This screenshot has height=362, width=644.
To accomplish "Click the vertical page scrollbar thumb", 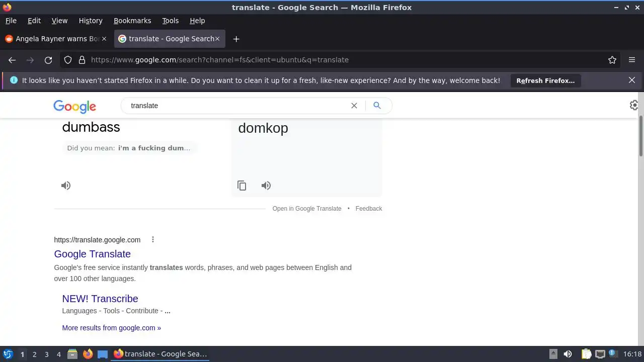I will (640, 136).
